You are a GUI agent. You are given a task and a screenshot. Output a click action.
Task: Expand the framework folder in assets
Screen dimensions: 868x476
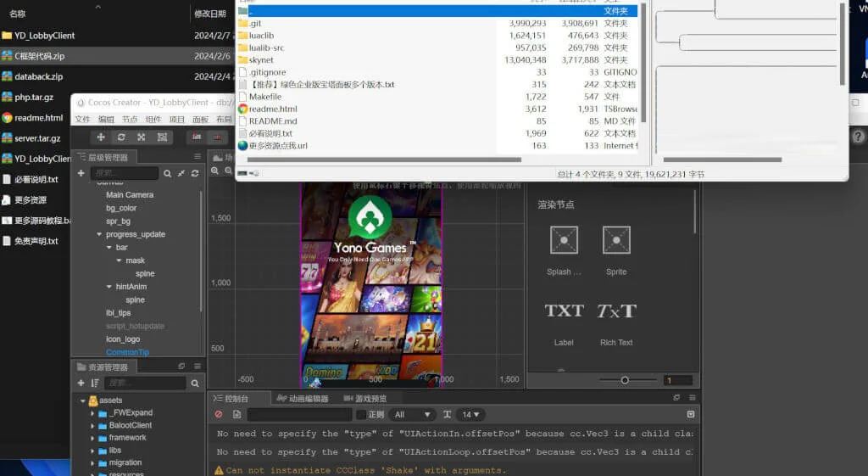pyautogui.click(x=92, y=438)
